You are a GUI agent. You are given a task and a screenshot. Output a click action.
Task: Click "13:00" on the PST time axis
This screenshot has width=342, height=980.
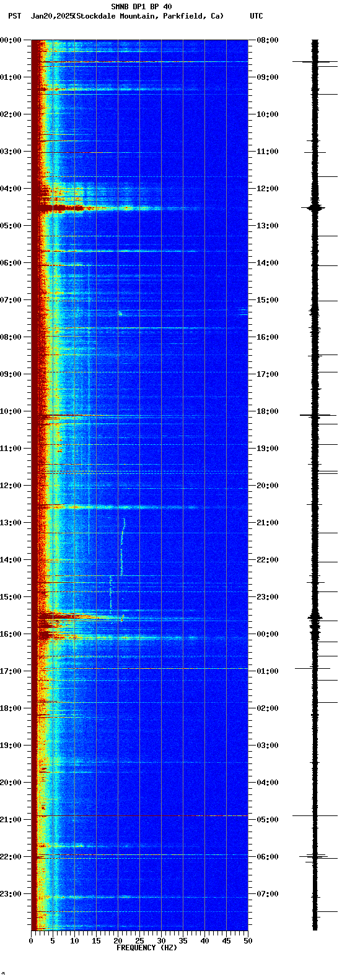(x=11, y=523)
